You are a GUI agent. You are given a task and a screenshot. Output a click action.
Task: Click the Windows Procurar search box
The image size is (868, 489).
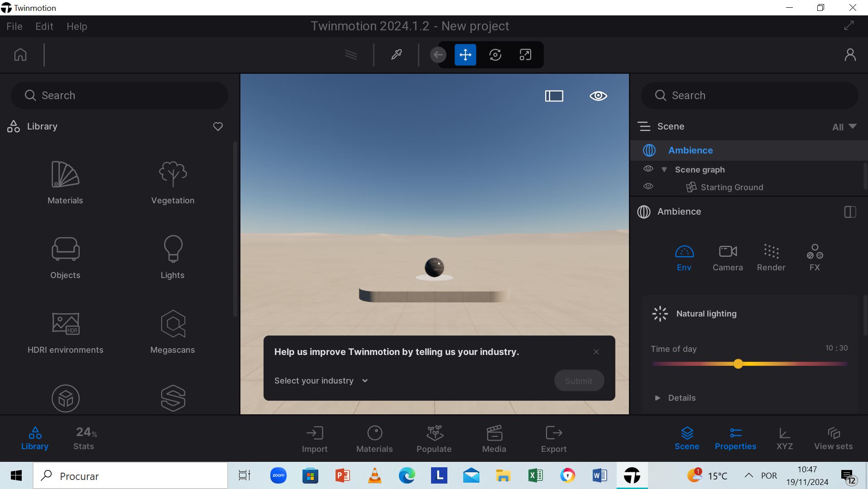130,476
